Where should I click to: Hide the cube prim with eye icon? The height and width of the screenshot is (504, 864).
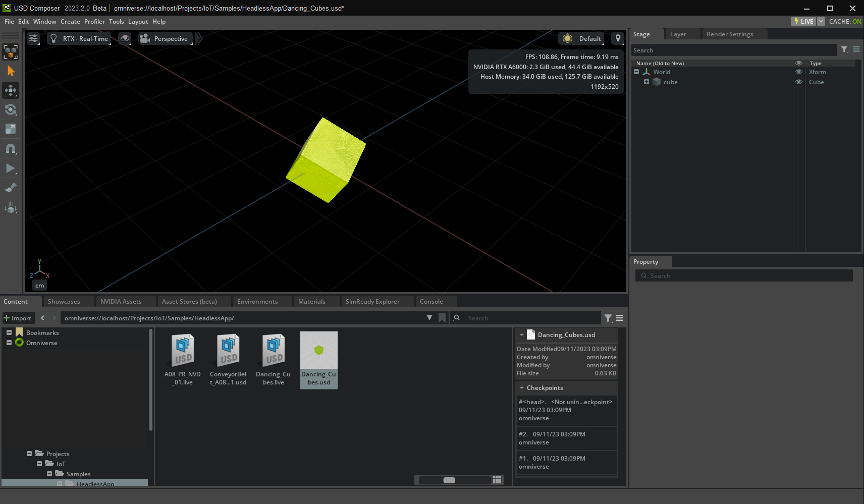click(x=798, y=82)
